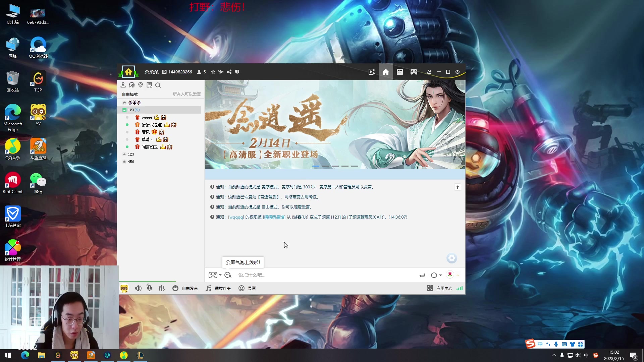
Task: Open the audio mixer sliders icon
Action: (x=162, y=288)
